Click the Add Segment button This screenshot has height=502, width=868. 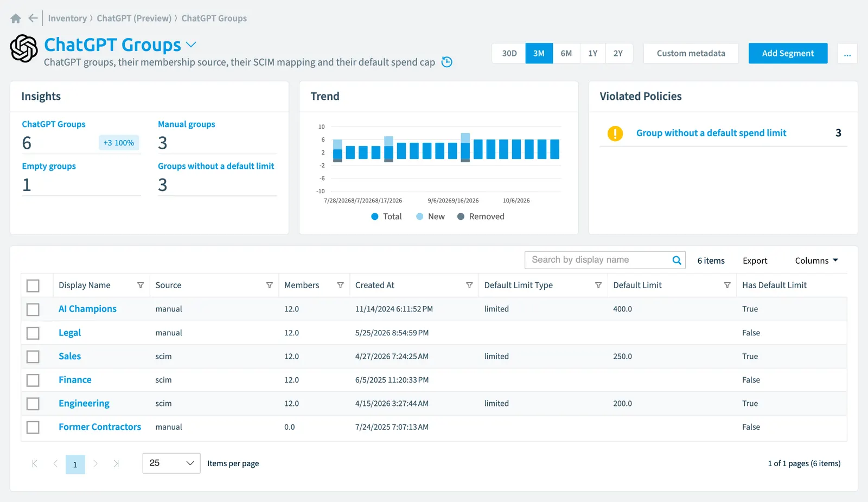pos(788,53)
